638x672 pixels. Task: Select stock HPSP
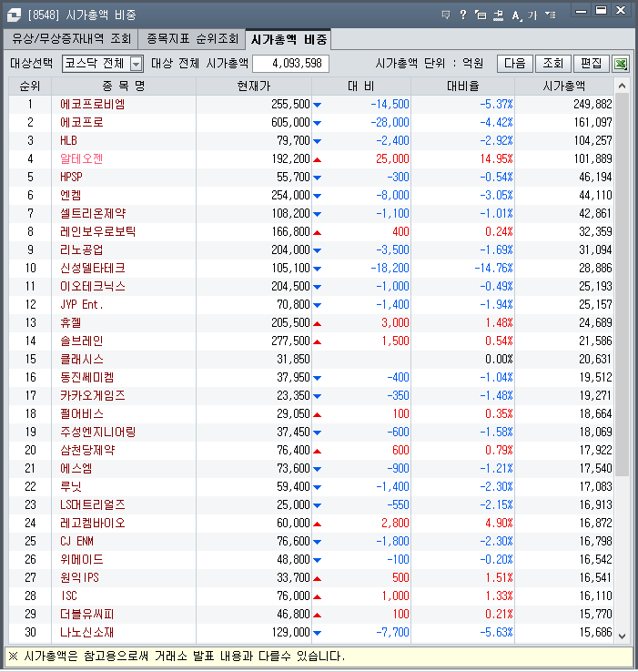click(x=71, y=177)
